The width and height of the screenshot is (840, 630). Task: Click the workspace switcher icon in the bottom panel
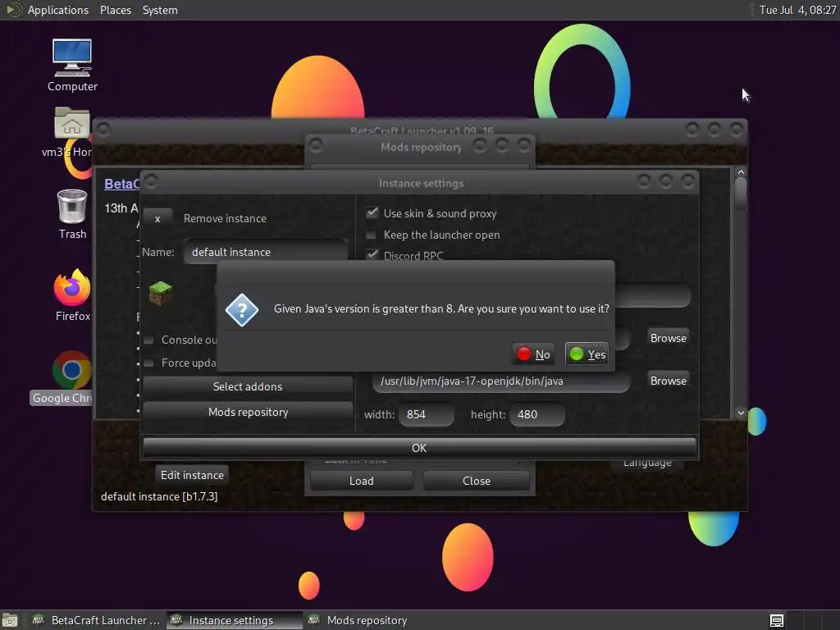[777, 620]
